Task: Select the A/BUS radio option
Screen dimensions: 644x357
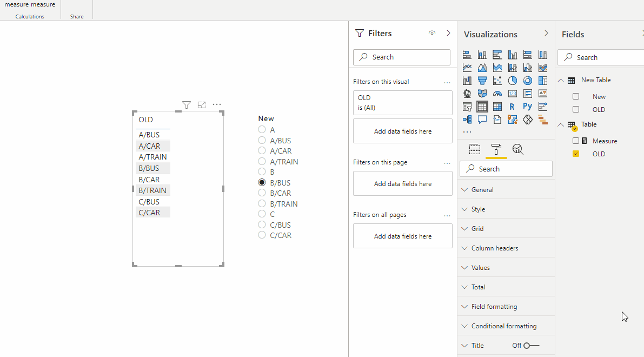Action: pyautogui.click(x=262, y=140)
